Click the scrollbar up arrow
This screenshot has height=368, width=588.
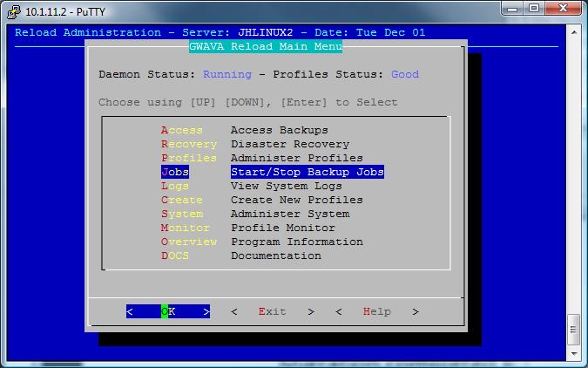point(574,32)
